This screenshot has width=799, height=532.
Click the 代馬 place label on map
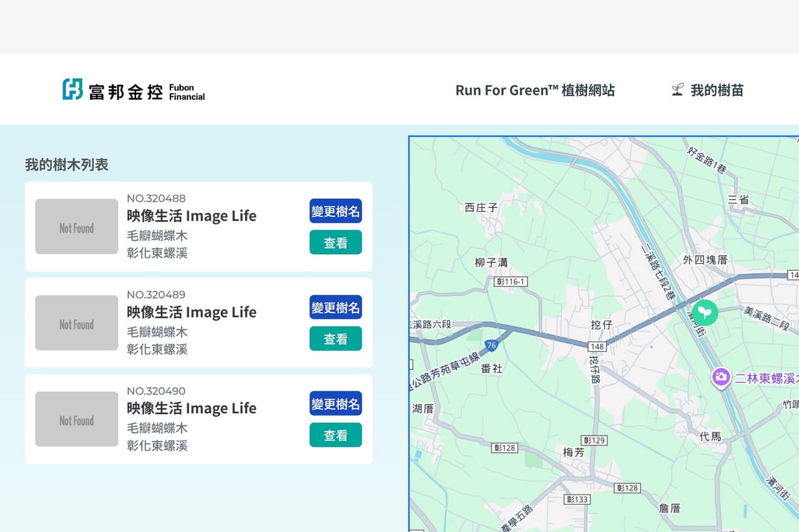710,437
